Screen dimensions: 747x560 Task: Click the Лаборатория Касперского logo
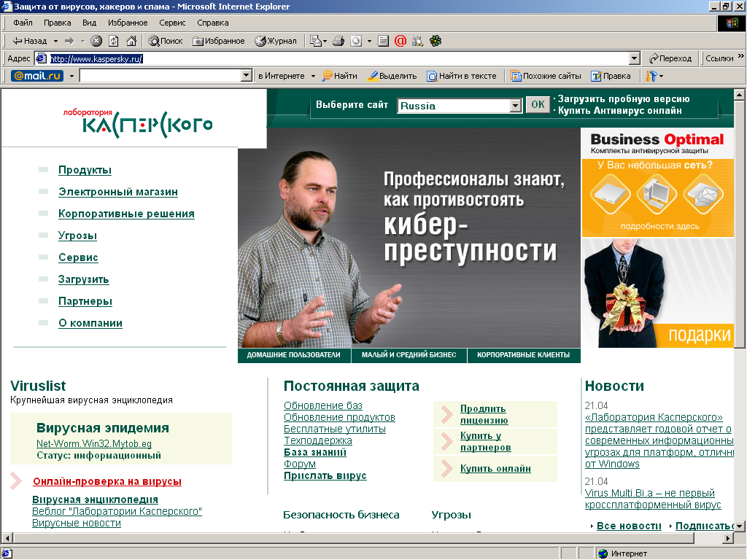click(138, 122)
